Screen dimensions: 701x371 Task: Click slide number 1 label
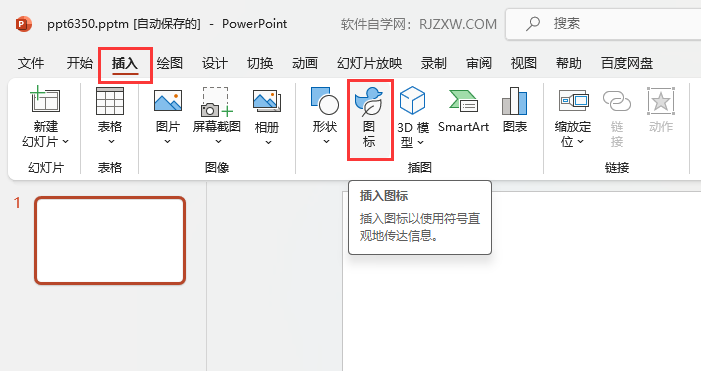pos(17,203)
